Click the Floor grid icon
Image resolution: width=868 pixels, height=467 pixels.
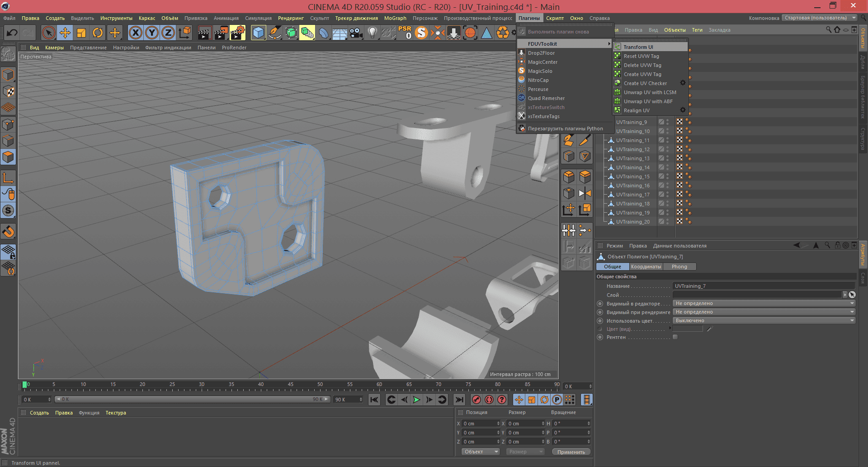click(x=340, y=33)
